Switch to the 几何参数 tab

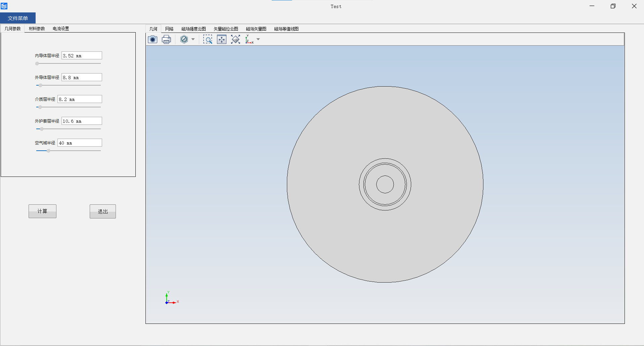(13, 29)
